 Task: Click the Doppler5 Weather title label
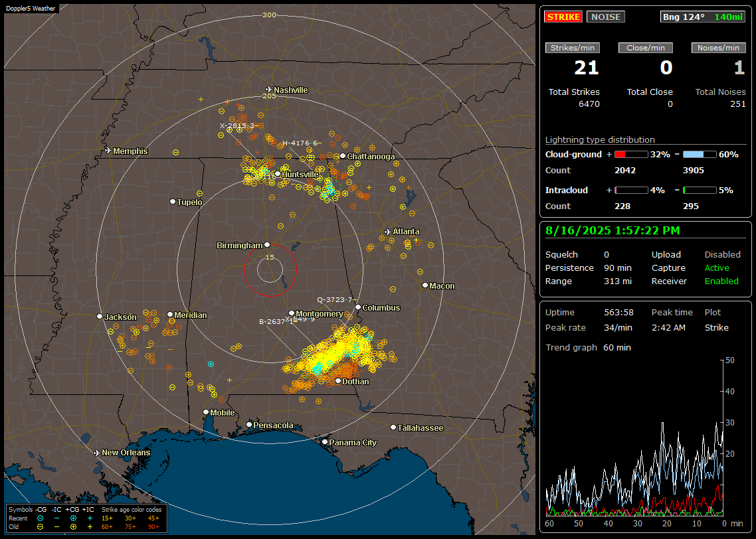pyautogui.click(x=31, y=8)
